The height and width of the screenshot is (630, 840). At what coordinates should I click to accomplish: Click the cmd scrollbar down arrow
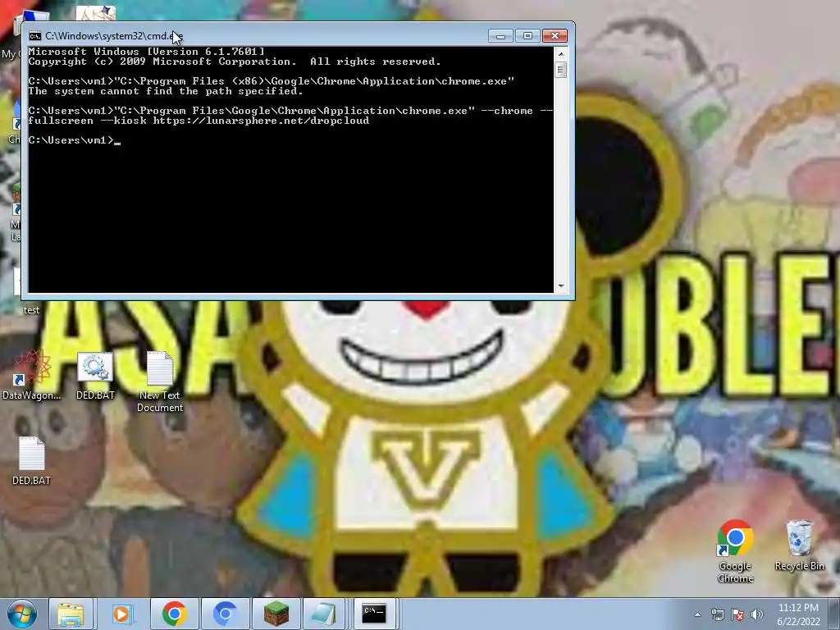(561, 286)
